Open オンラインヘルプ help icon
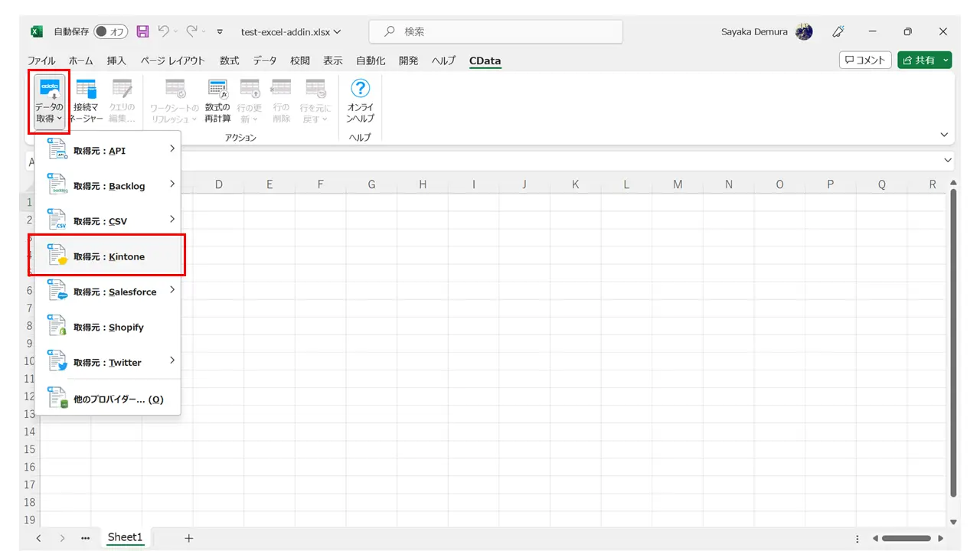Screen dimensions: 980x551 coord(360,101)
